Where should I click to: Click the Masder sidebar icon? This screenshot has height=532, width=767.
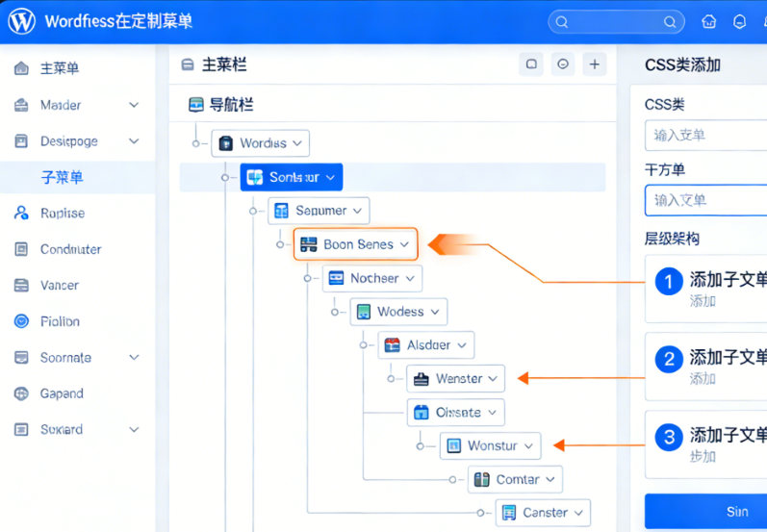pos(21,105)
